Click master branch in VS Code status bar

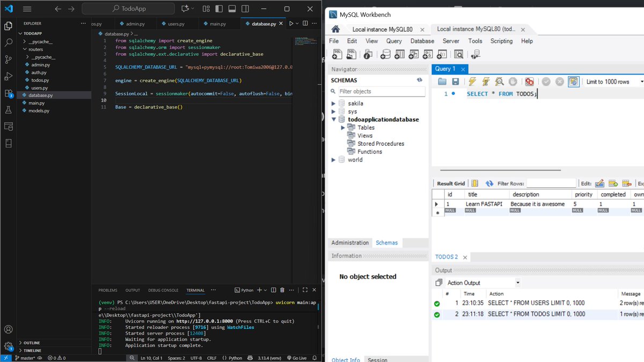point(25,358)
